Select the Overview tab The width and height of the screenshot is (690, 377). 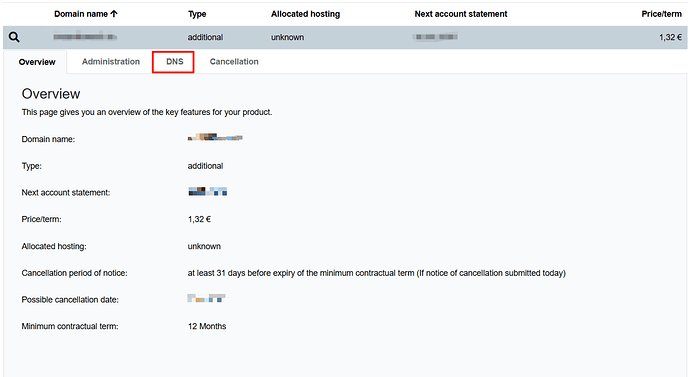37,62
